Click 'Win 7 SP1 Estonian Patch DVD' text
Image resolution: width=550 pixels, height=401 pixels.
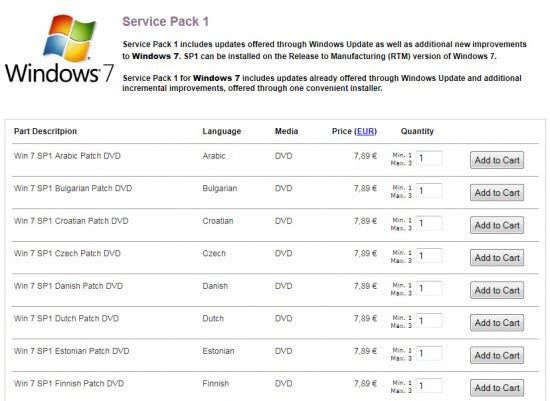(x=72, y=351)
